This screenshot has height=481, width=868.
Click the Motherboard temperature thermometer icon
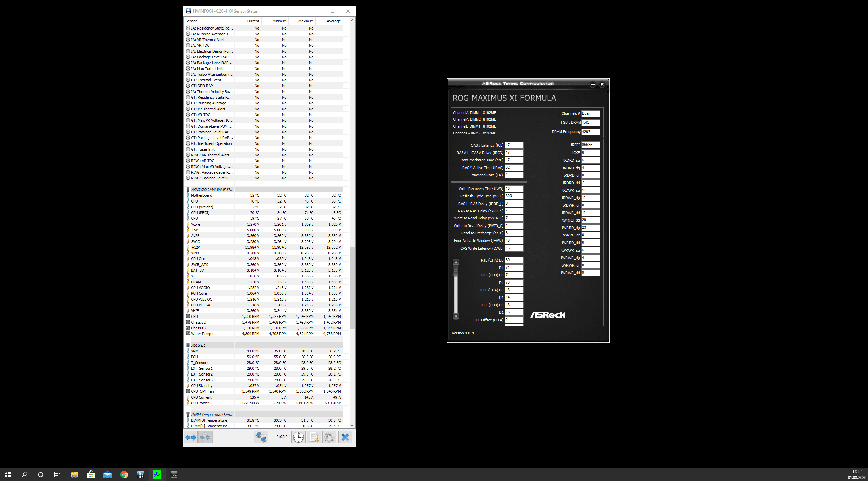(188, 195)
